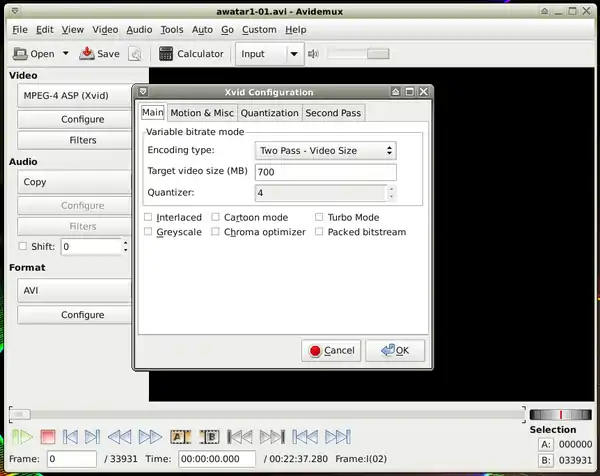This screenshot has height=476, width=600.
Task: Open the Tools menu
Action: point(171,30)
